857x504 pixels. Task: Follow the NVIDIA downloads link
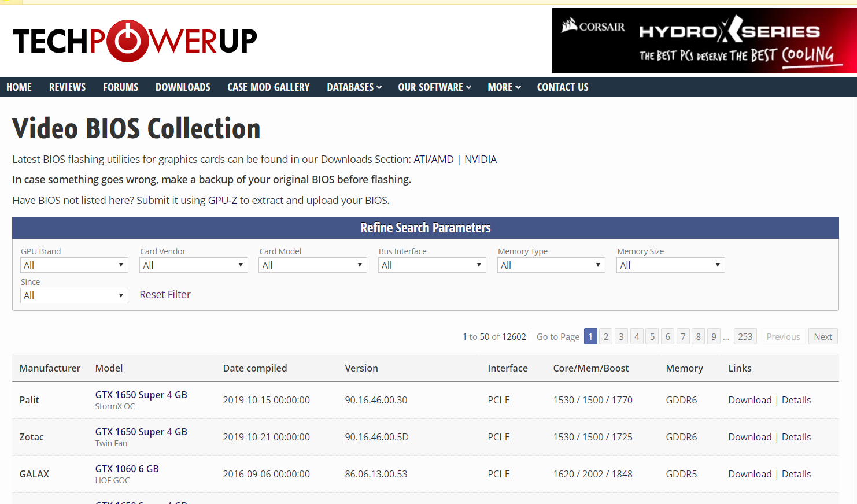pyautogui.click(x=481, y=160)
